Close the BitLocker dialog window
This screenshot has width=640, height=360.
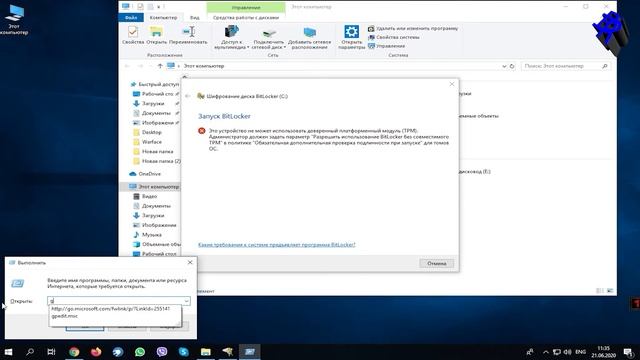tap(452, 84)
